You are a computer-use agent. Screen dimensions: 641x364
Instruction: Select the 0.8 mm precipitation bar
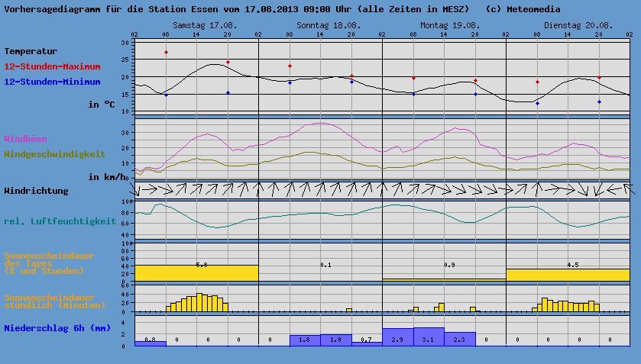(x=150, y=343)
